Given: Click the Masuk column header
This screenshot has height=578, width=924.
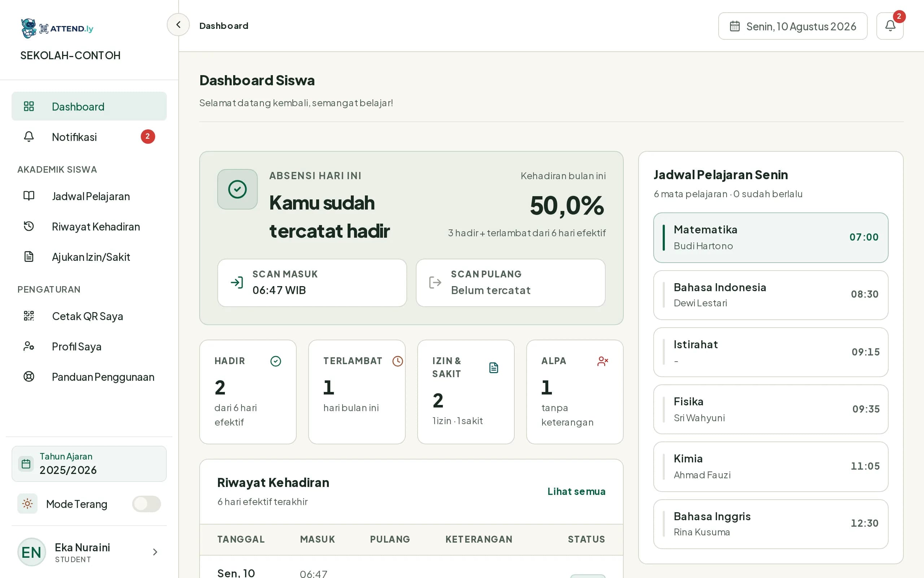Looking at the screenshot, I should [317, 539].
